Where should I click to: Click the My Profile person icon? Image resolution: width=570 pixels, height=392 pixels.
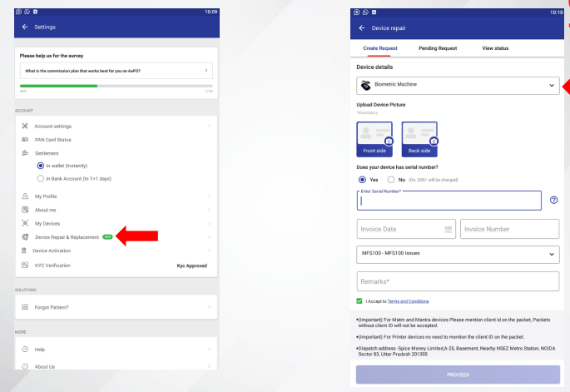[x=25, y=196]
